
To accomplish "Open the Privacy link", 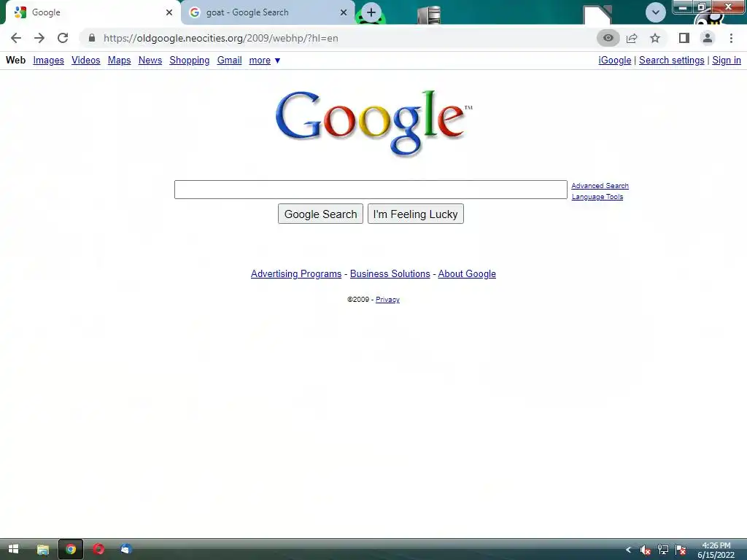I will pos(388,300).
